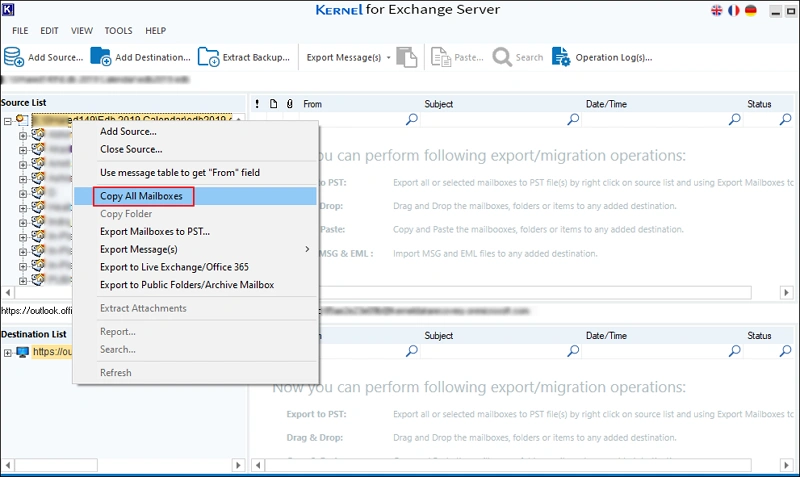800x477 pixels.
Task: Click the Date/Time filter magnifier in upper pane
Action: [x=734, y=119]
